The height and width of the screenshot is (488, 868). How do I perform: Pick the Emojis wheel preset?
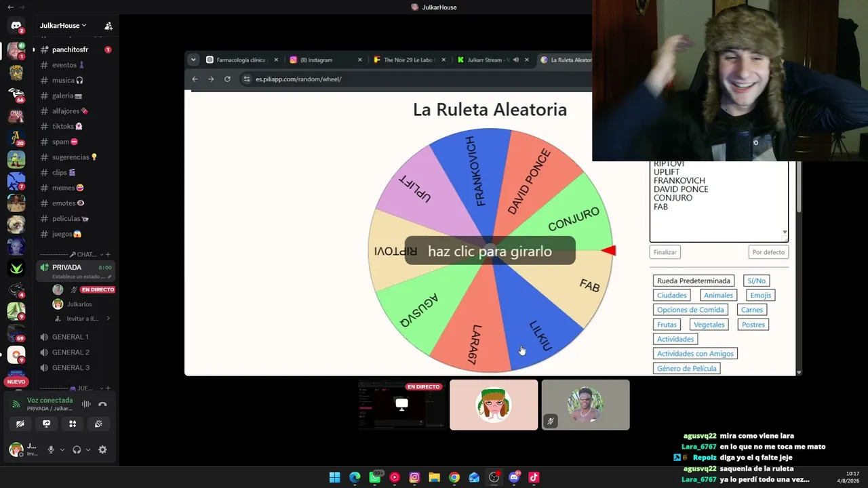pyautogui.click(x=761, y=296)
